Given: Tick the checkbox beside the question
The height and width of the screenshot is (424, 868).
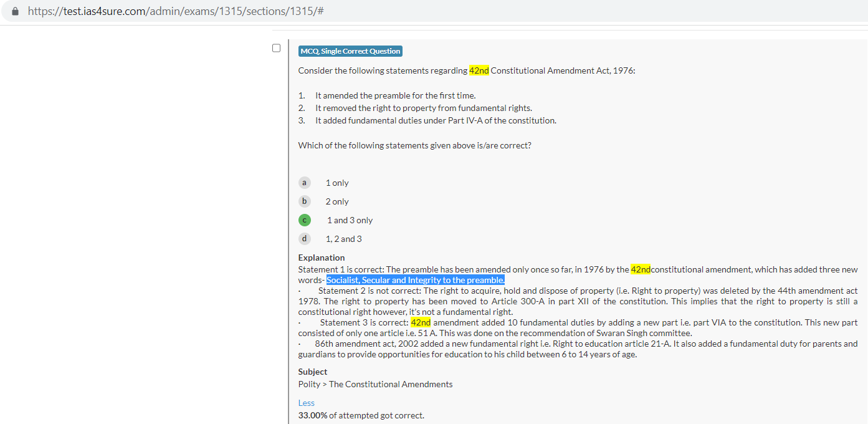Looking at the screenshot, I should [x=276, y=48].
